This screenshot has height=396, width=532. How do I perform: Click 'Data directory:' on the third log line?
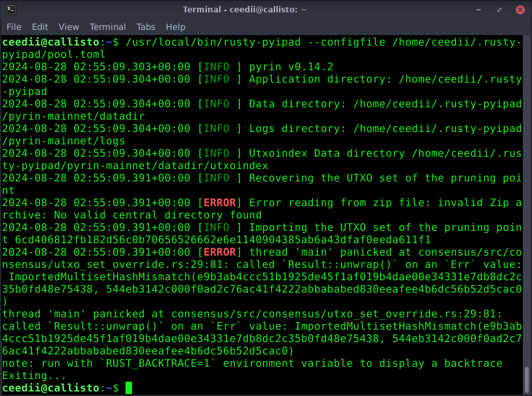(298, 104)
